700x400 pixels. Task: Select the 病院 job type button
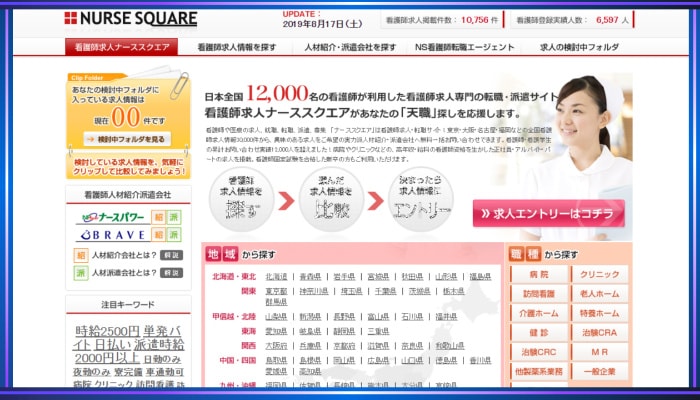tap(539, 275)
